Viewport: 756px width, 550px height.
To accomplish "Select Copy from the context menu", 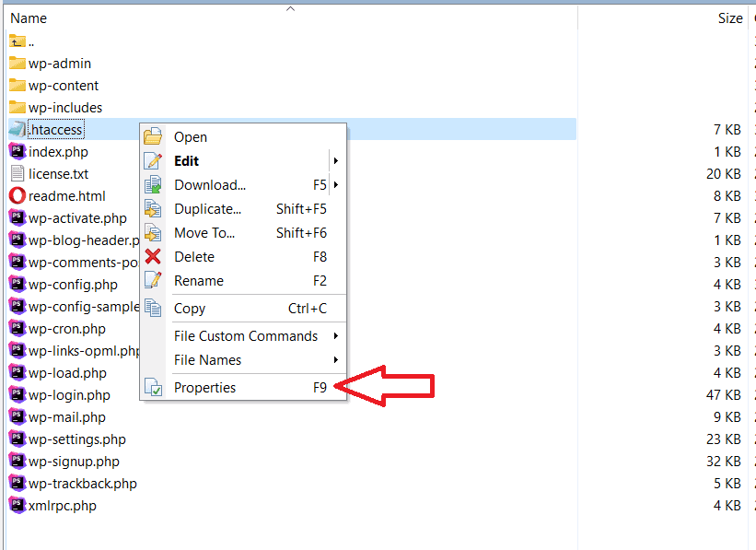I will pos(190,309).
